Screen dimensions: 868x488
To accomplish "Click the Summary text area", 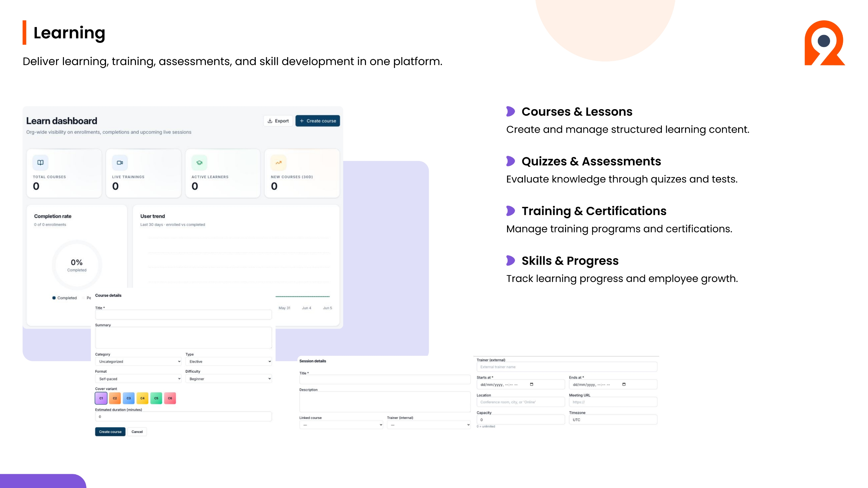I will tap(183, 338).
